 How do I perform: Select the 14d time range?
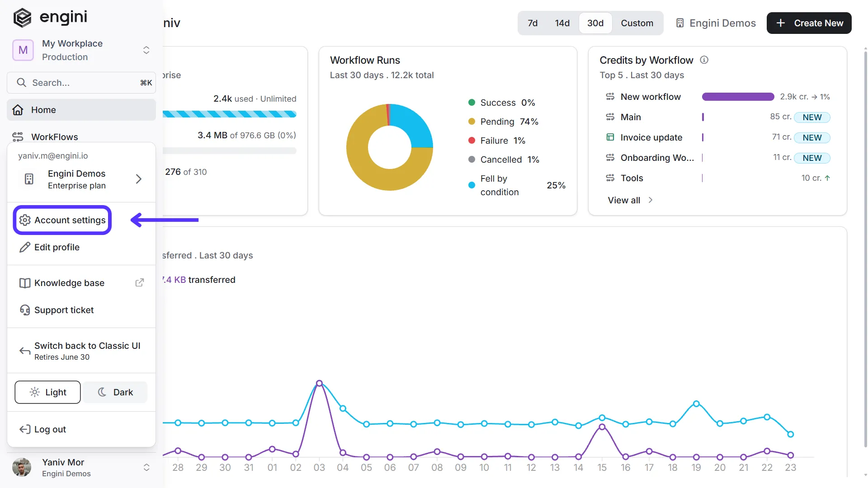tap(562, 23)
